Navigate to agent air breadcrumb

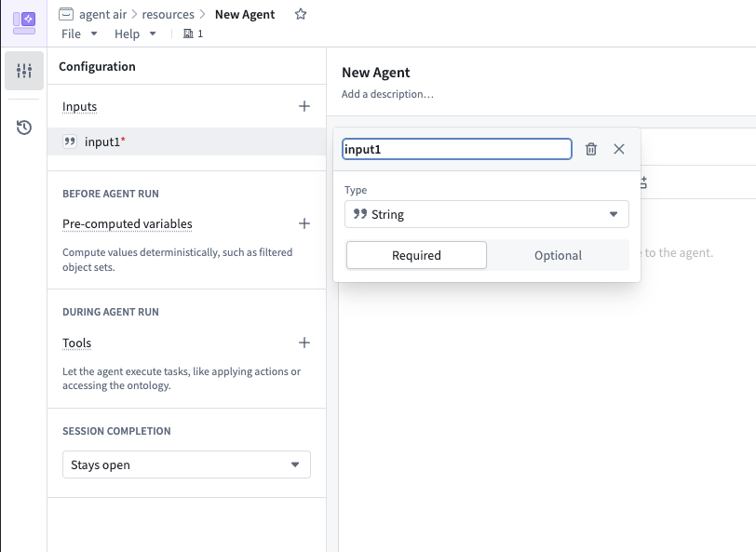102,15
